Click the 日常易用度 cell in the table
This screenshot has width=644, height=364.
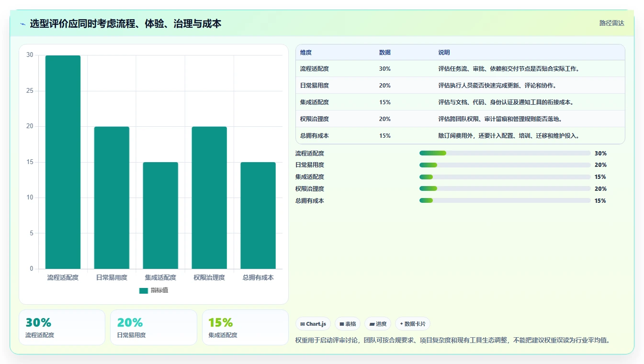[315, 86]
